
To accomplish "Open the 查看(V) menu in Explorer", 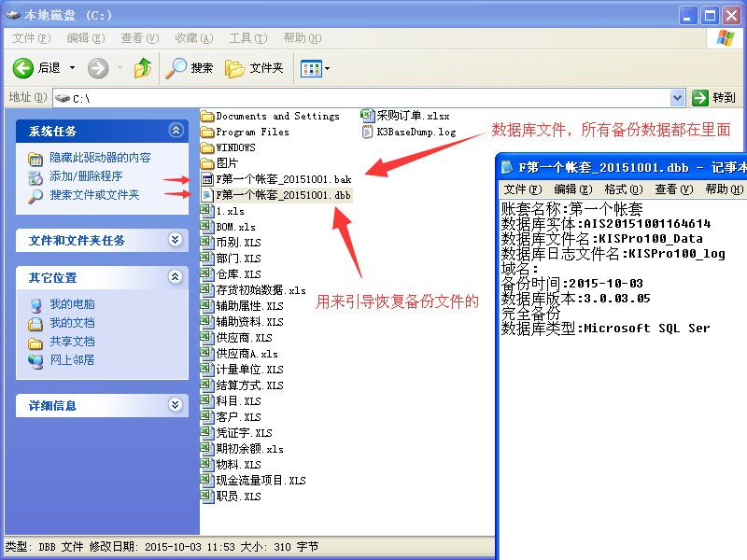I will [x=139, y=38].
